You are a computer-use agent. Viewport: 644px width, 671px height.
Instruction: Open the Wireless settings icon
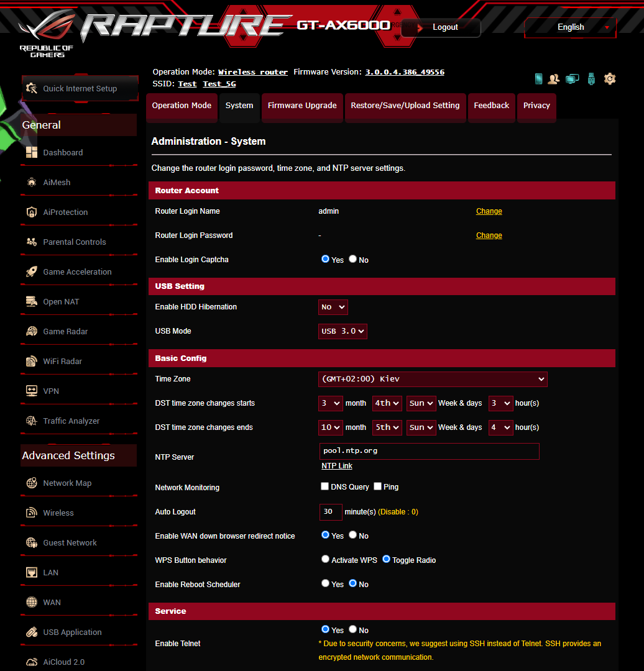[32, 513]
